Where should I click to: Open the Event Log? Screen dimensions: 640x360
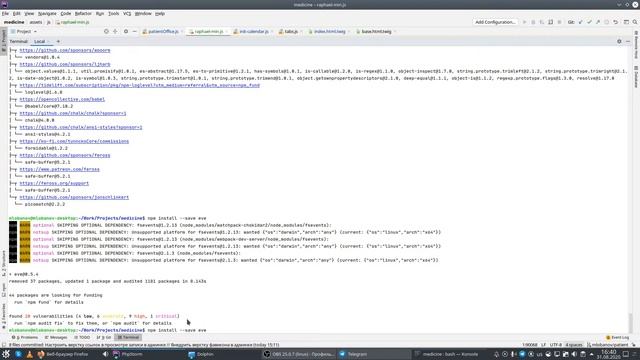[x=618, y=338]
